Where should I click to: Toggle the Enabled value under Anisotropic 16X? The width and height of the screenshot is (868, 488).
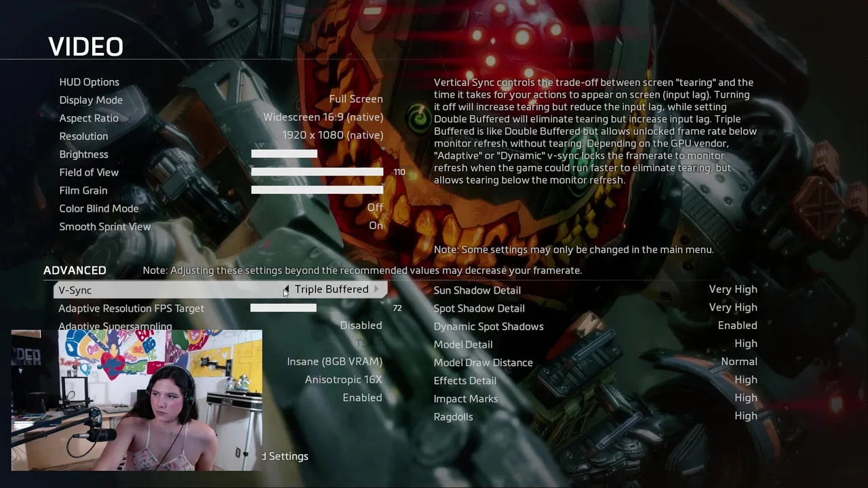click(x=362, y=398)
